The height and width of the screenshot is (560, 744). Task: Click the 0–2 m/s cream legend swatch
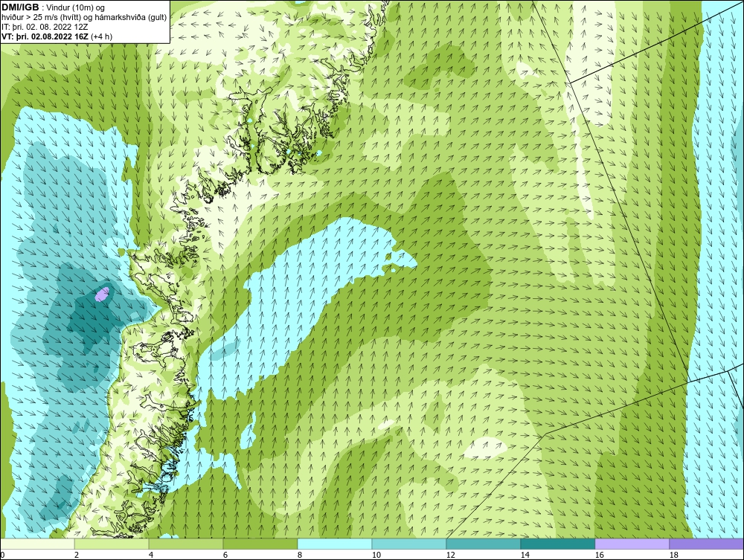click(x=37, y=544)
